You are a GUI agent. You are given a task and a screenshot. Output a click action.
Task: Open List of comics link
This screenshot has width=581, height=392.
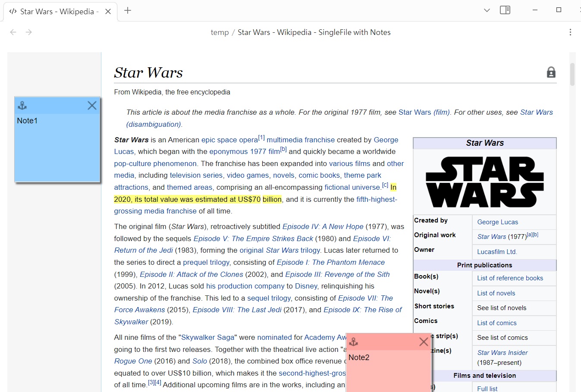click(497, 323)
